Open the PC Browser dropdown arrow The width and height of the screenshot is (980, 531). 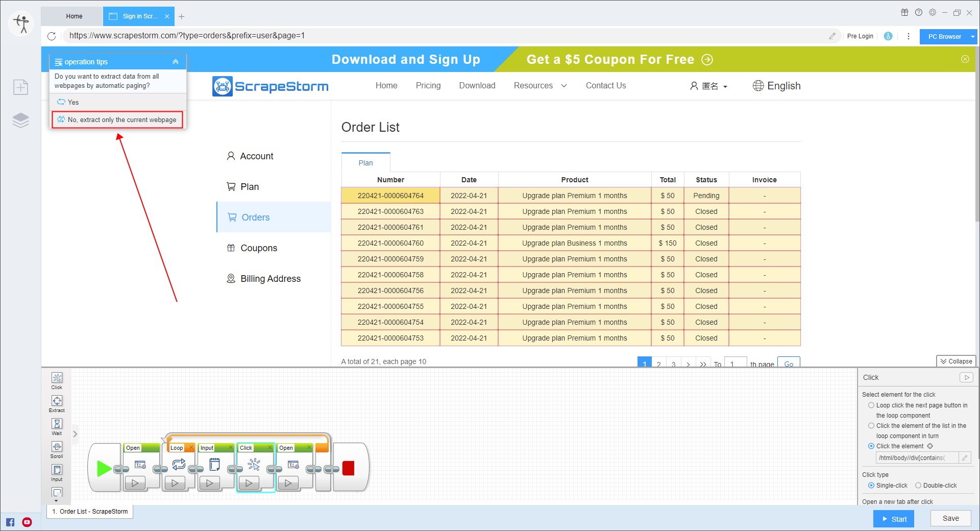coord(973,37)
